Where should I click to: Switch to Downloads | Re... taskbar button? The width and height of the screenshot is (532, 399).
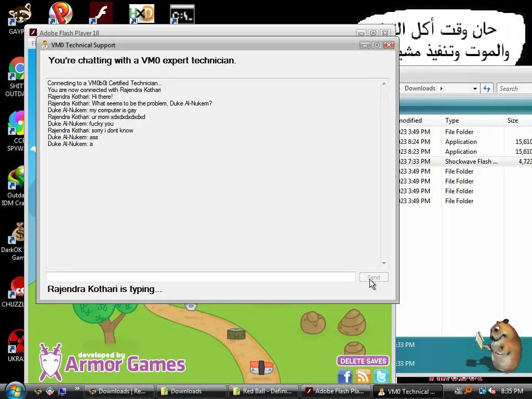[x=119, y=391]
